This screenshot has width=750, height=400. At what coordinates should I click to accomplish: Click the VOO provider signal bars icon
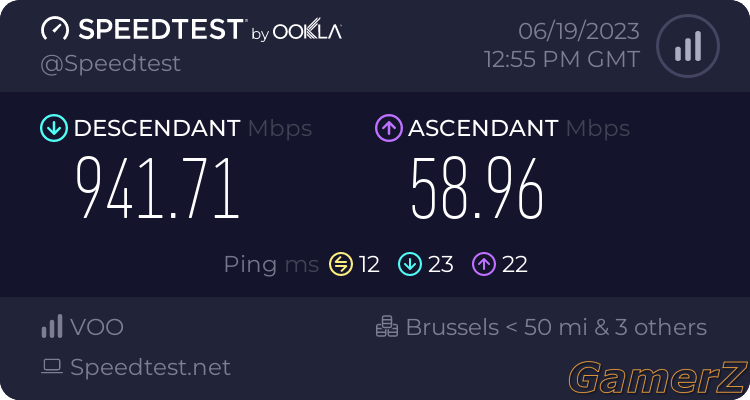pos(52,326)
